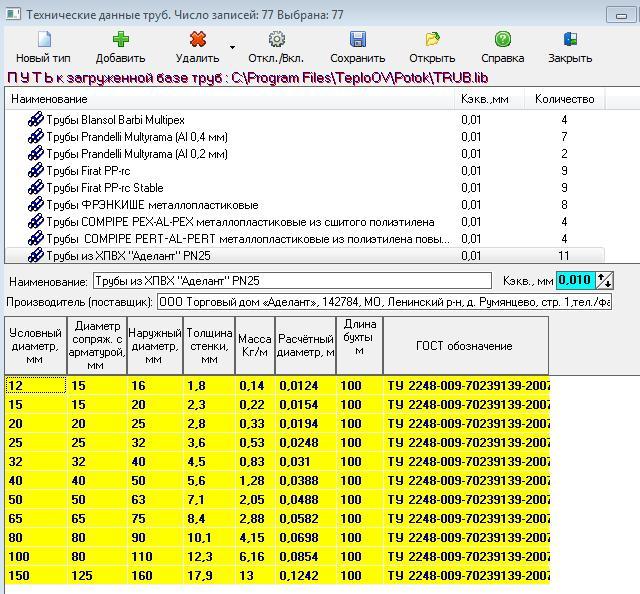Sort list by Количество column header
640x594 pixels.
pos(564,99)
